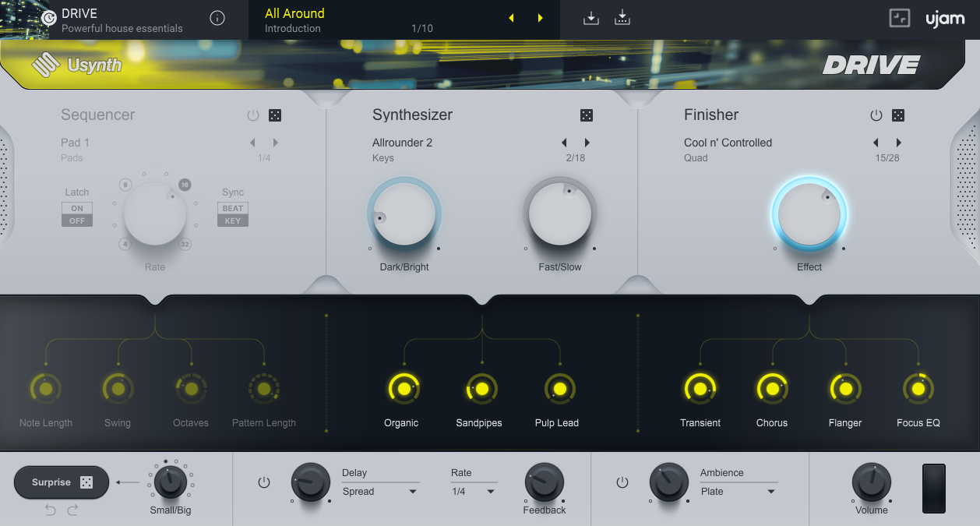The width and height of the screenshot is (980, 526).
Task: Open the Delay Spread type dropdown
Action: (380, 492)
